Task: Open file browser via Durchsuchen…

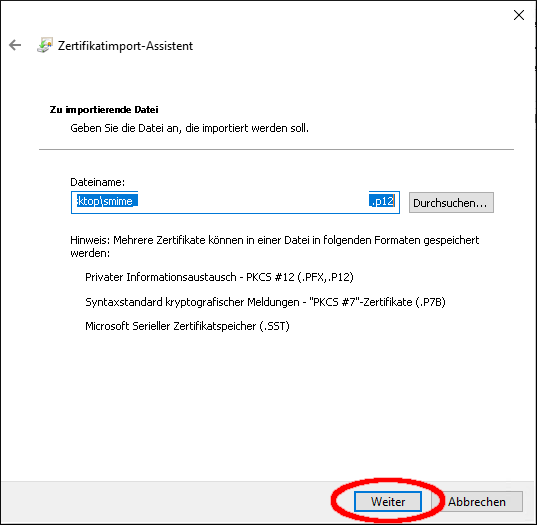Action: 451,202
